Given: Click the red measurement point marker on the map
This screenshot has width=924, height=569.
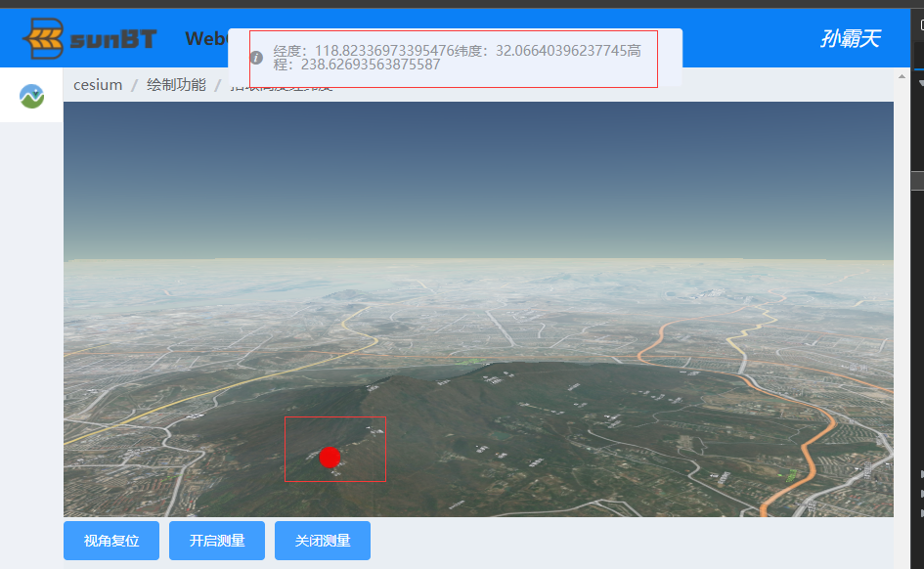Looking at the screenshot, I should 330,457.
